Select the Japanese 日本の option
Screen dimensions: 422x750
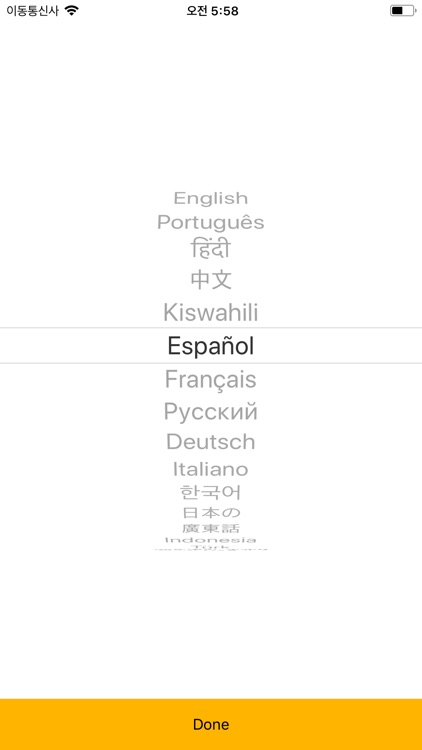click(x=211, y=513)
